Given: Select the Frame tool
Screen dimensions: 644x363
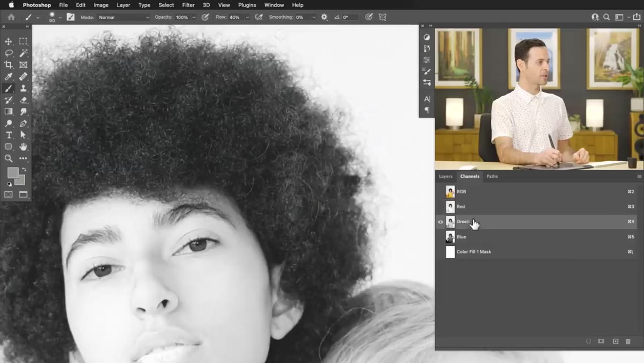Looking at the screenshot, I should click(23, 65).
